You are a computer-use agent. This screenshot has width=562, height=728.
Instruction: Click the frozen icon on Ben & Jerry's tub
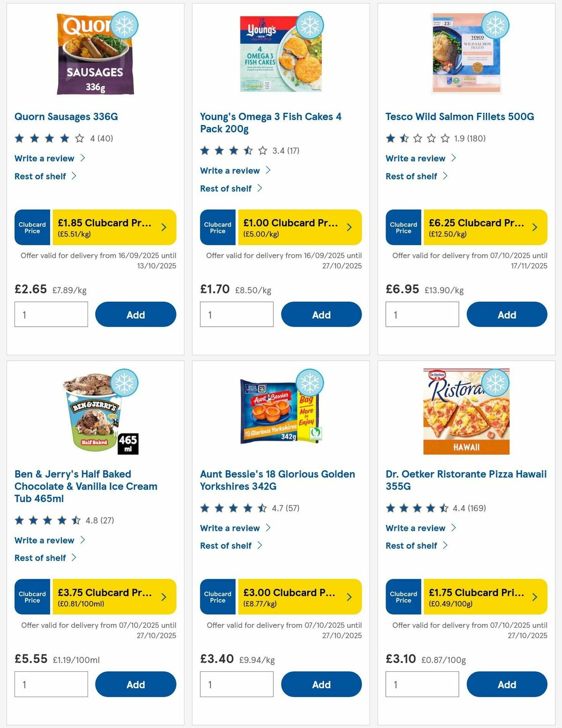124,383
